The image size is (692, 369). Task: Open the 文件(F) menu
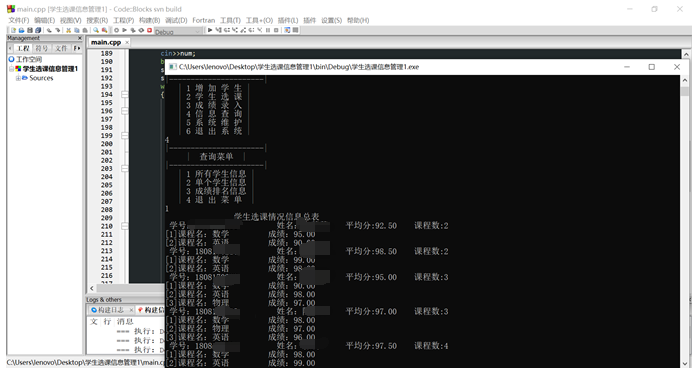coord(19,20)
